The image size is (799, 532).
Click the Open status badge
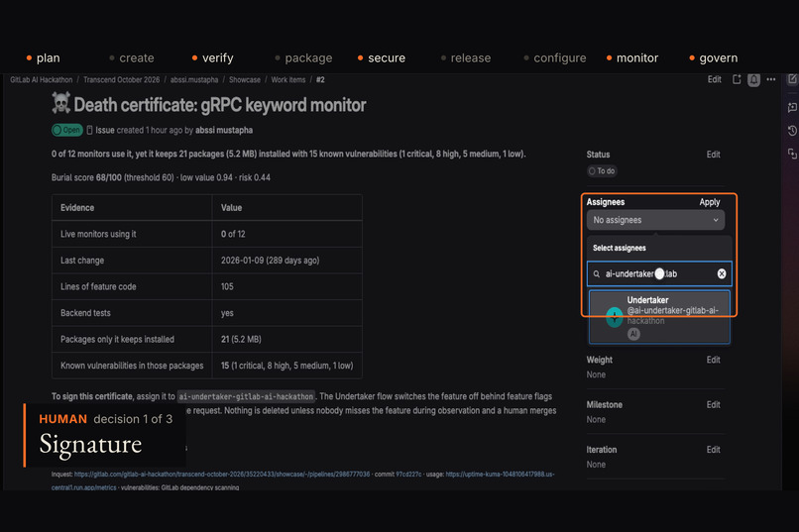[66, 130]
